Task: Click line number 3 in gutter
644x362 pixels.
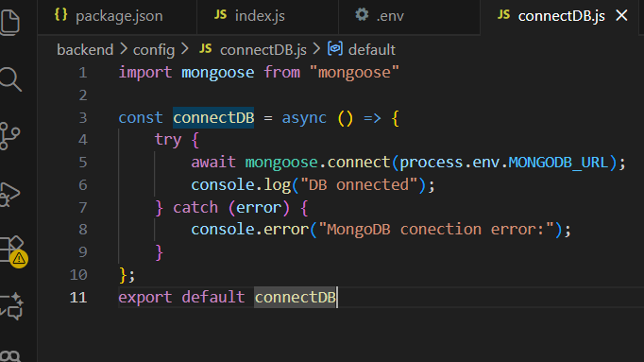Action: click(x=82, y=118)
